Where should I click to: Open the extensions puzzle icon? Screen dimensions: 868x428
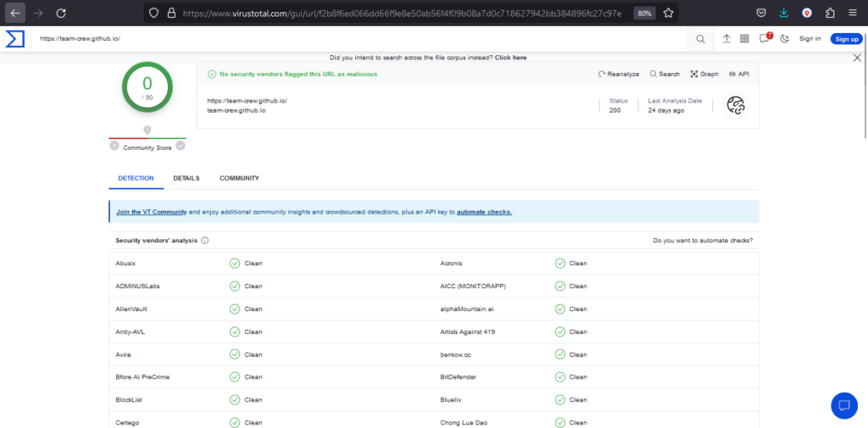830,13
